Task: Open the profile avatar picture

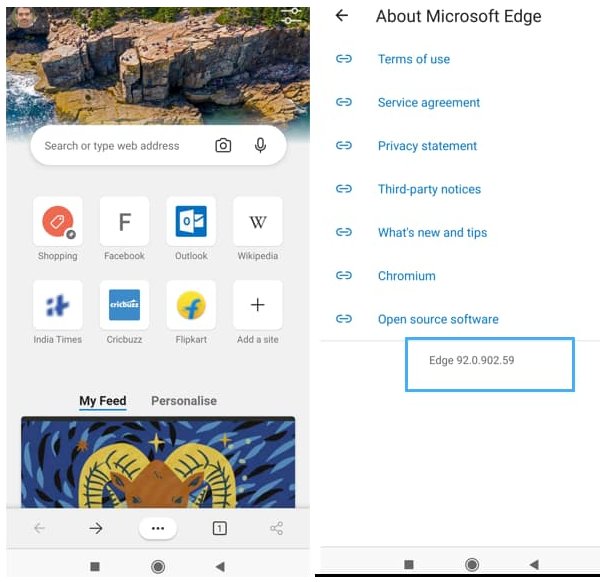Action: click(x=24, y=18)
